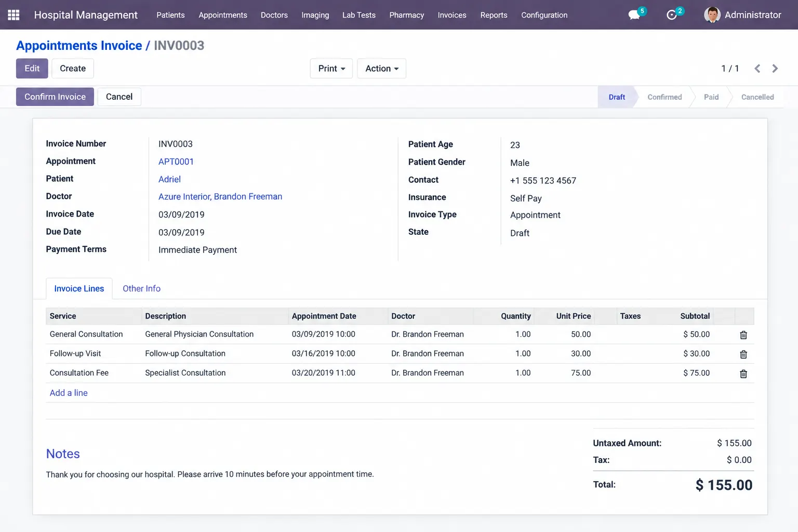This screenshot has width=798, height=532.
Task: Delete the Follow-up Visit invoice line
Action: click(743, 354)
